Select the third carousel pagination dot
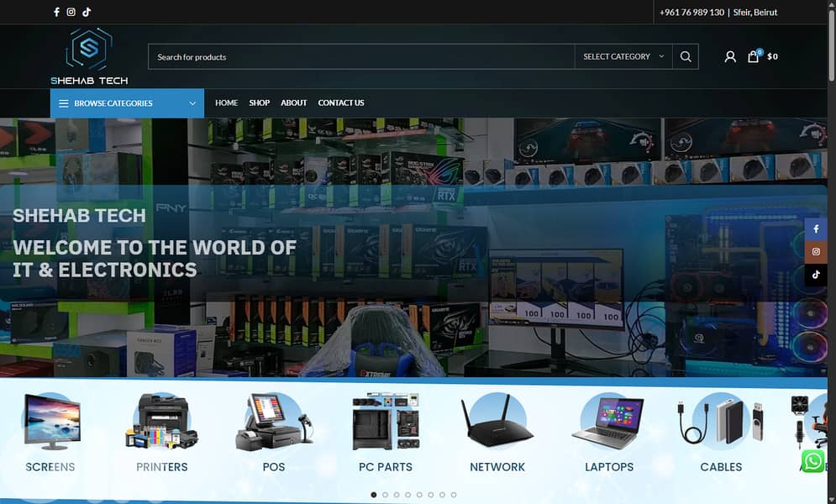Screen dimensions: 836x504 pos(397,495)
